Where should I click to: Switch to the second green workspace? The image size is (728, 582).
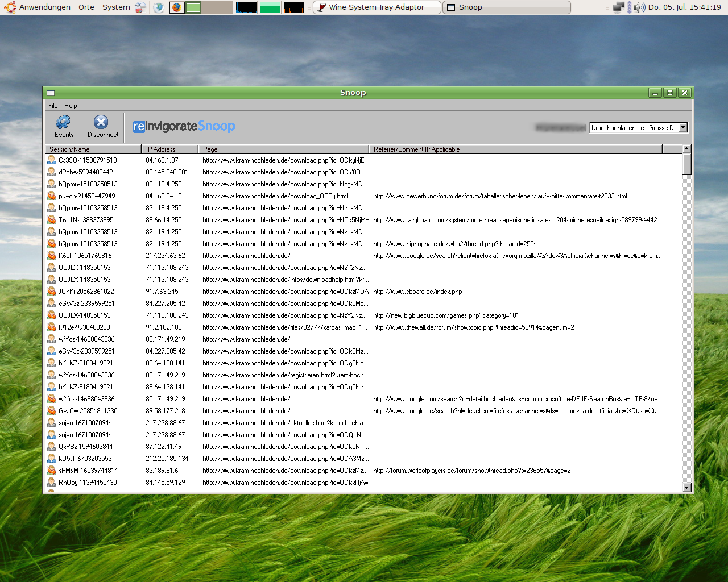tap(193, 7)
